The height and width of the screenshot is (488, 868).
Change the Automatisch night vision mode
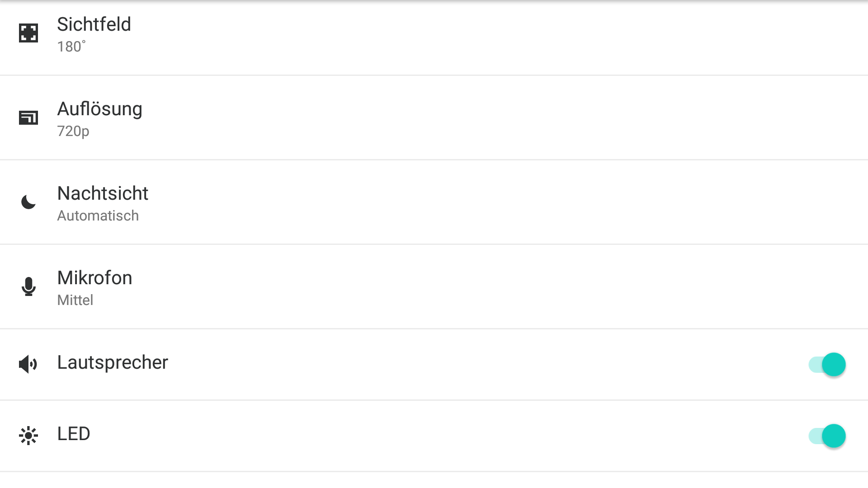(x=98, y=216)
